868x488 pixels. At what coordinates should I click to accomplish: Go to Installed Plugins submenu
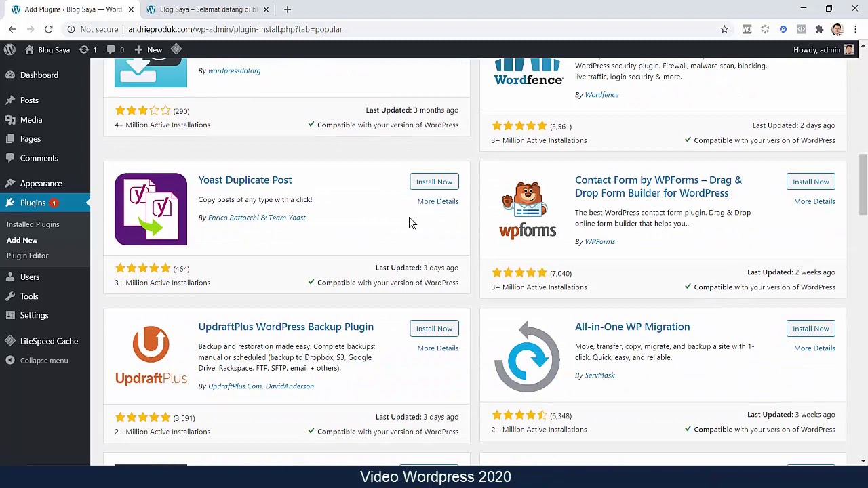pos(33,224)
